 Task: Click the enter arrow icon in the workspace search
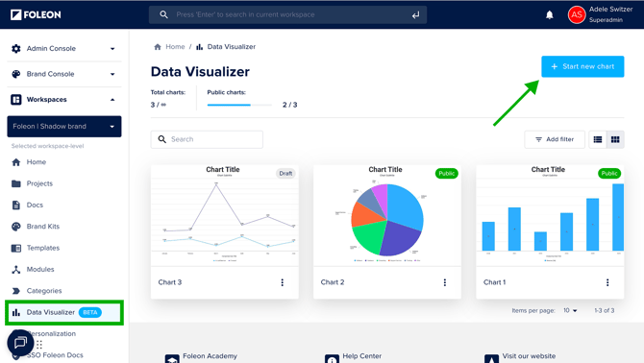click(415, 15)
